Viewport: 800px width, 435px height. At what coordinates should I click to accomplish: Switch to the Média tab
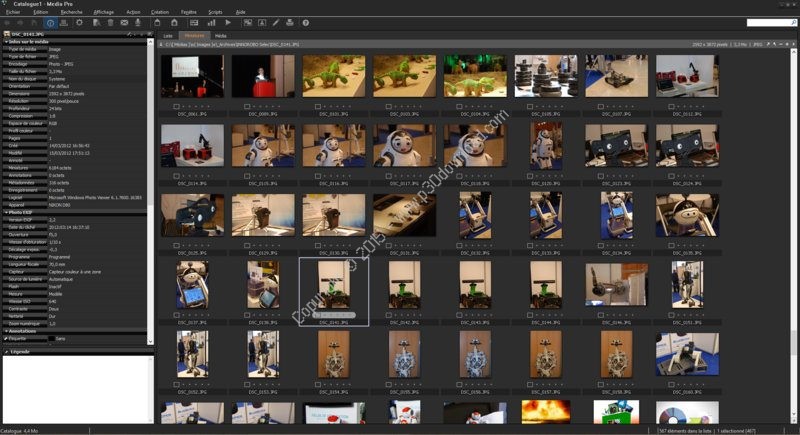point(220,36)
